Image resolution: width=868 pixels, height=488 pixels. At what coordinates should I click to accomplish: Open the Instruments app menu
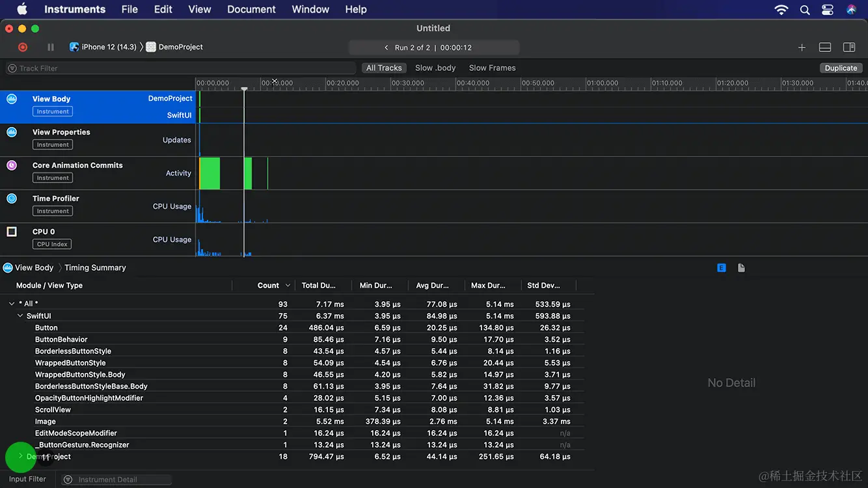click(75, 9)
